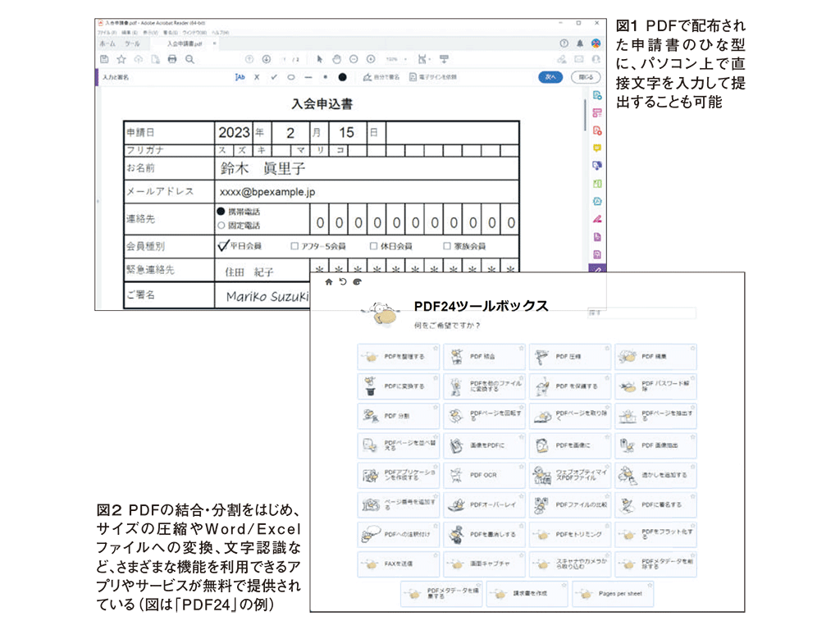This screenshot has height=630, width=840.
Task: Open the PDFに署名する tile
Action: 655,504
